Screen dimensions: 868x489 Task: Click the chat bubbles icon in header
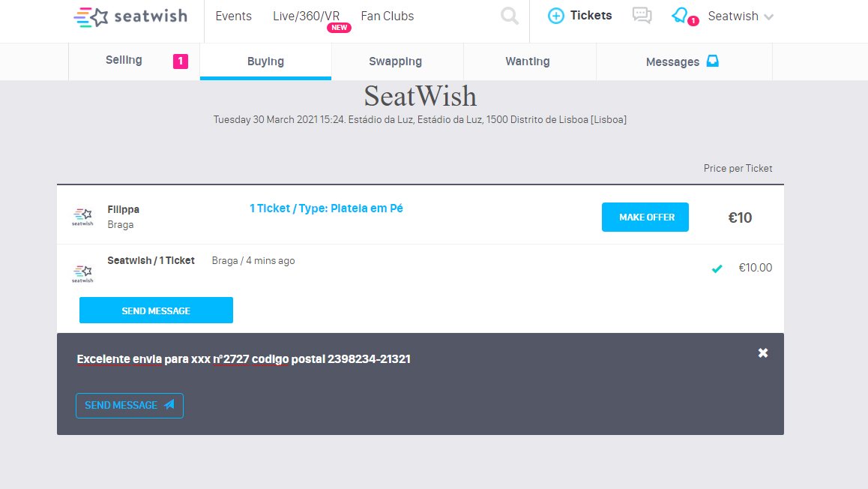(642, 16)
